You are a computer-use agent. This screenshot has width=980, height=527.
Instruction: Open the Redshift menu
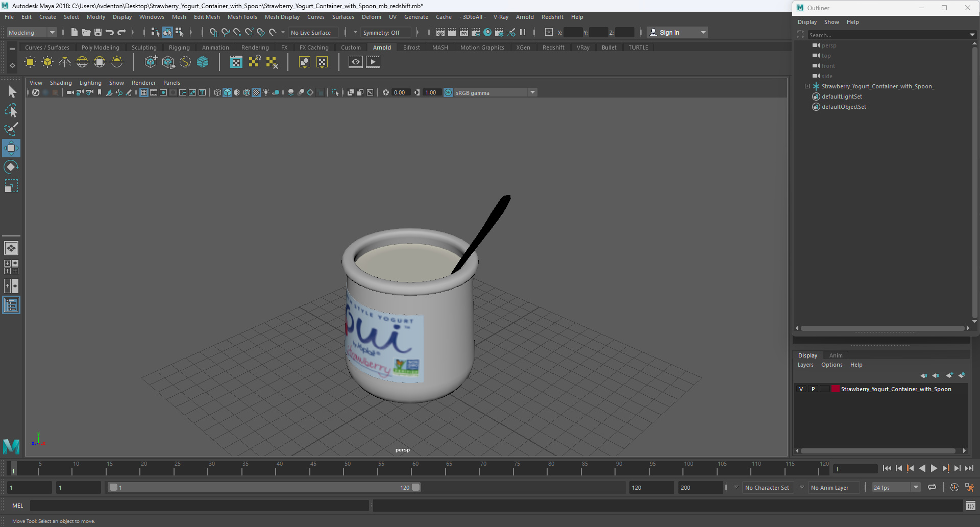click(552, 17)
